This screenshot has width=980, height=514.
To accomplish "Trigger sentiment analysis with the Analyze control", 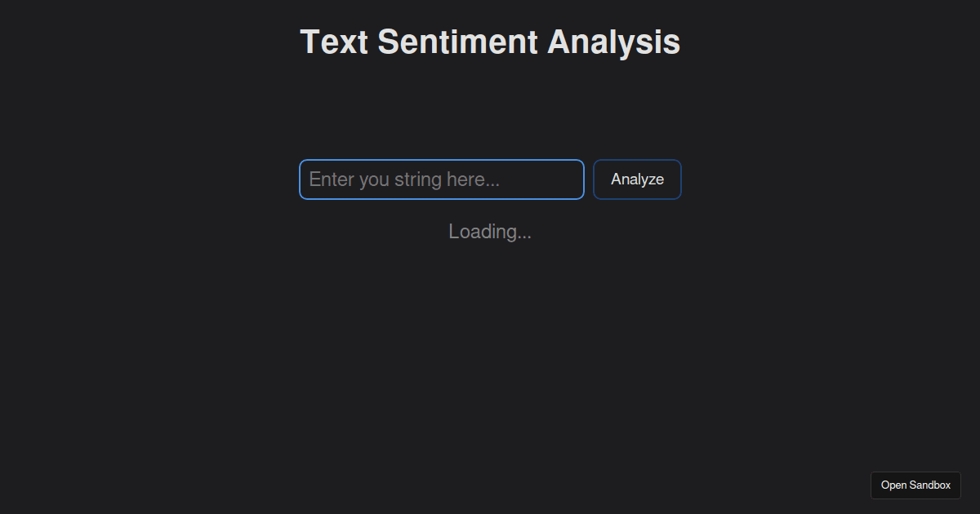I will (637, 179).
